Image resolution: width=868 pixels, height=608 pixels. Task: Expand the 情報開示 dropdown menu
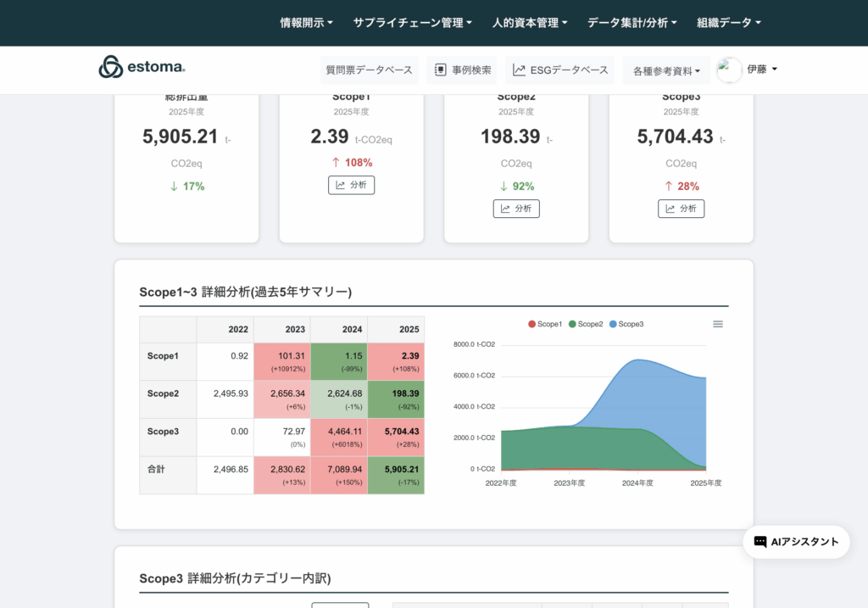coord(306,23)
